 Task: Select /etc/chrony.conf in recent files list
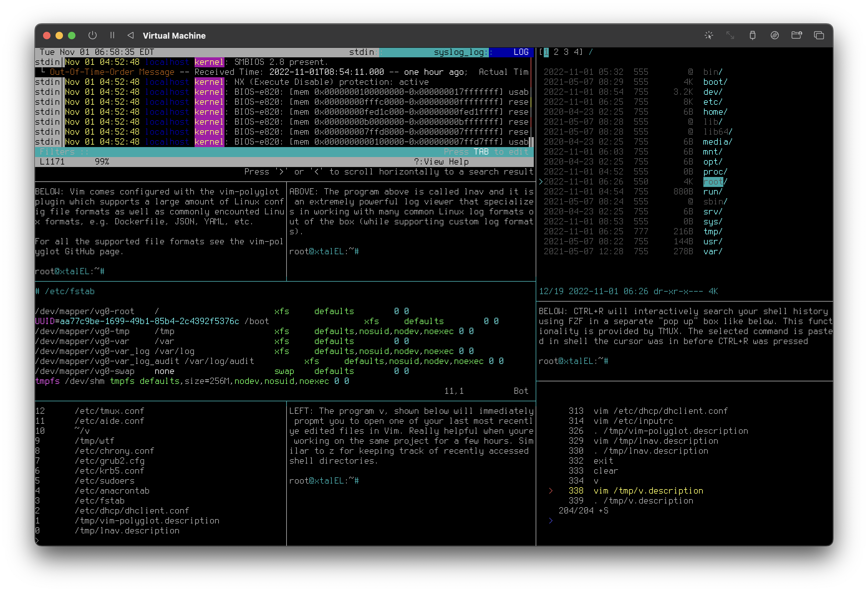click(x=114, y=451)
